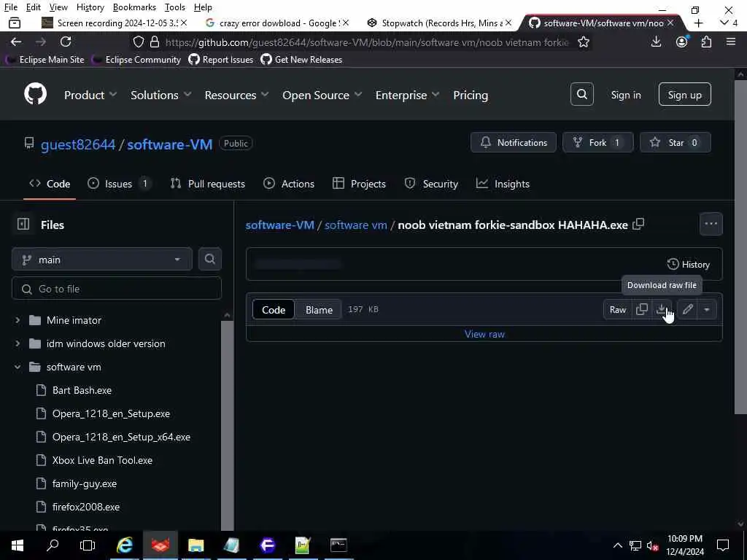747x560 pixels.
Task: Open the Tools menu
Action: tap(175, 7)
